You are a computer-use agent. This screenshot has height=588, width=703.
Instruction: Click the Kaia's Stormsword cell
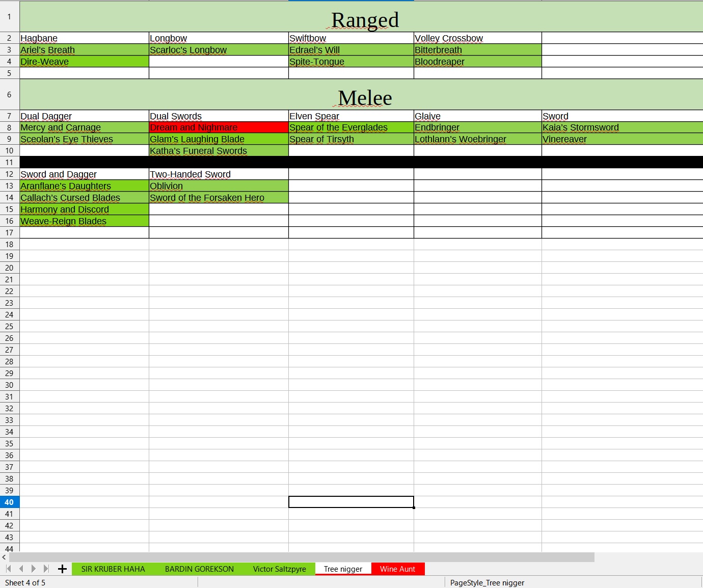tap(623, 127)
